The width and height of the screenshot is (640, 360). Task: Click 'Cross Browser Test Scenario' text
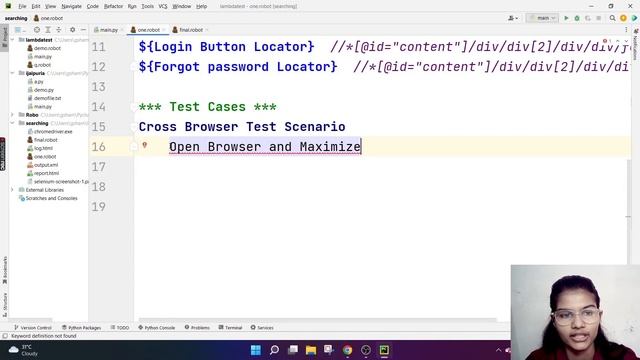242,127
